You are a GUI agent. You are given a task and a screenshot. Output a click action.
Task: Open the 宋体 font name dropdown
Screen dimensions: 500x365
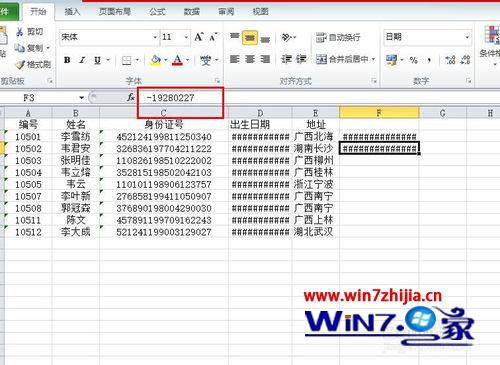[155, 37]
